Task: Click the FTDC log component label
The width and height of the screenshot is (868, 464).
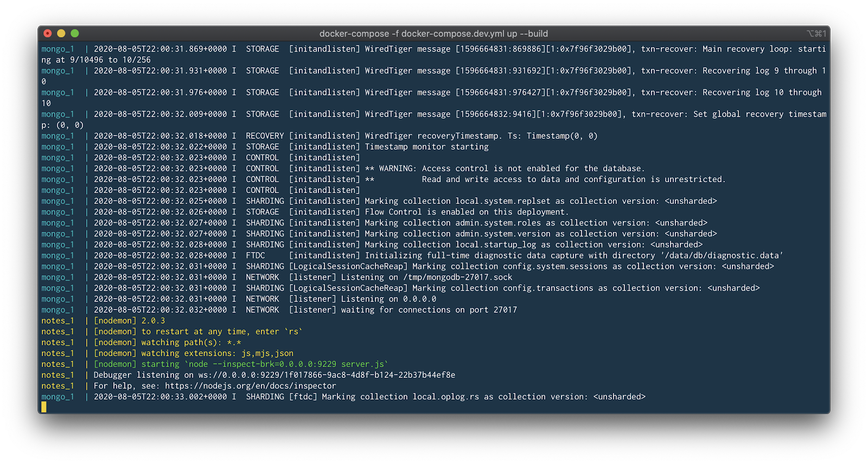Action: (x=256, y=256)
